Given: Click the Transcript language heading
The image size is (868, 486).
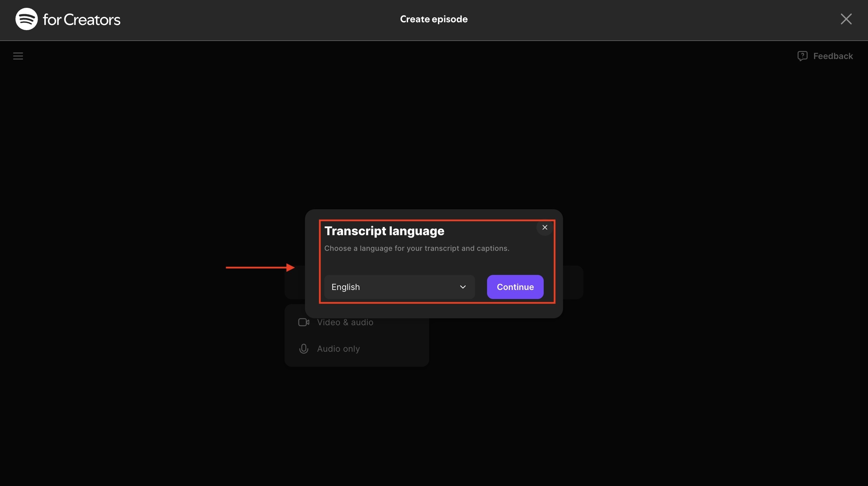Looking at the screenshot, I should [x=384, y=231].
